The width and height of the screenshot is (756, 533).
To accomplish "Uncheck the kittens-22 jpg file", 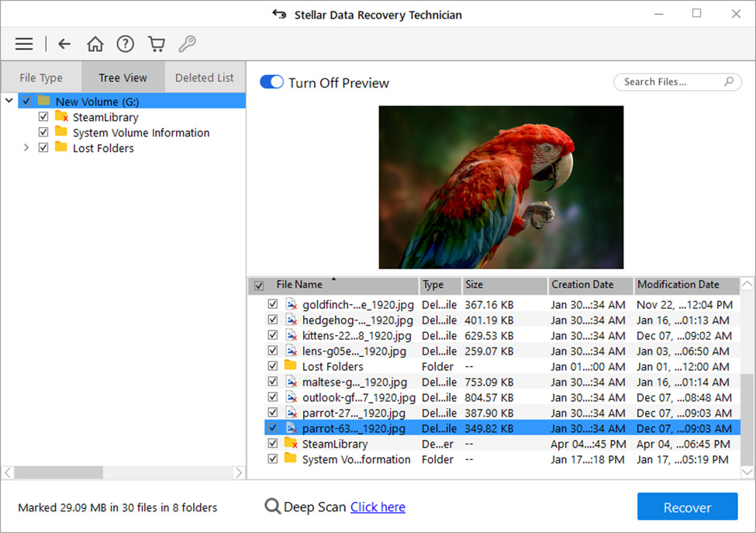I will 272,335.
